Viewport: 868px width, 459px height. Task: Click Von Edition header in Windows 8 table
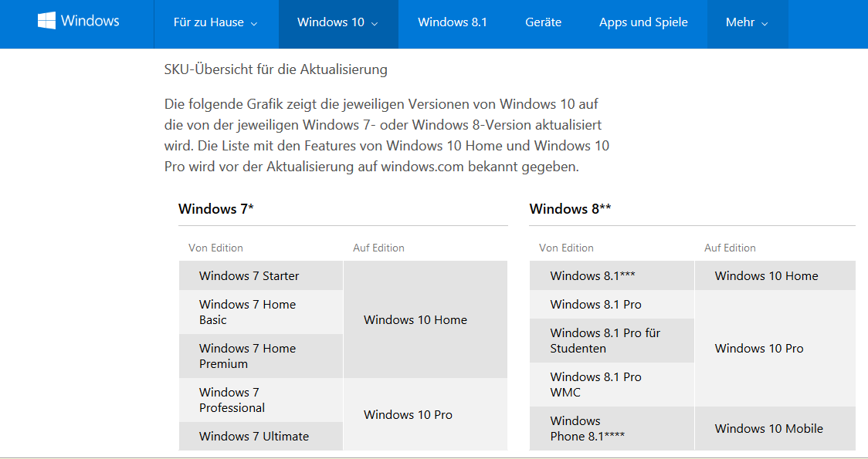point(566,248)
